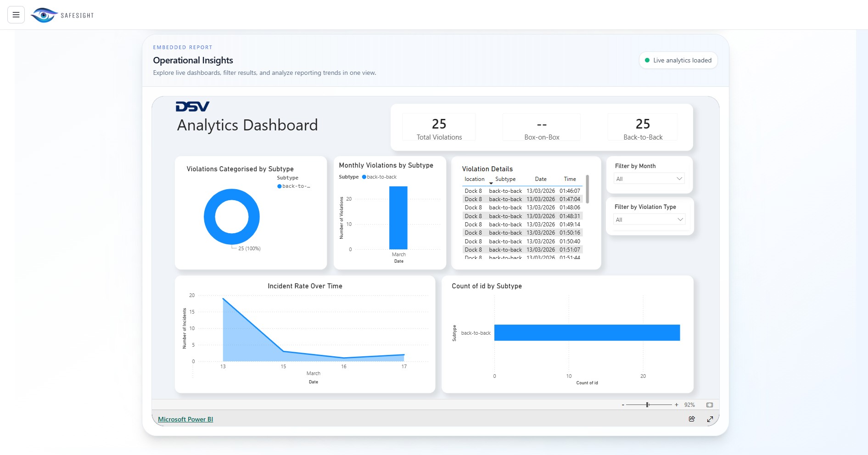The width and height of the screenshot is (868, 455).
Task: Select the Total Violations card
Action: (439, 128)
